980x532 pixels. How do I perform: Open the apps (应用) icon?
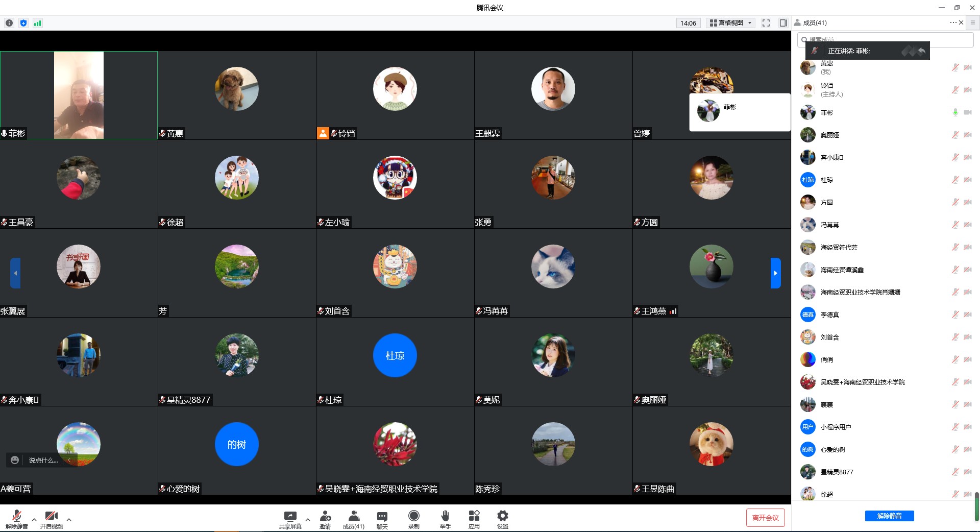pos(474,518)
